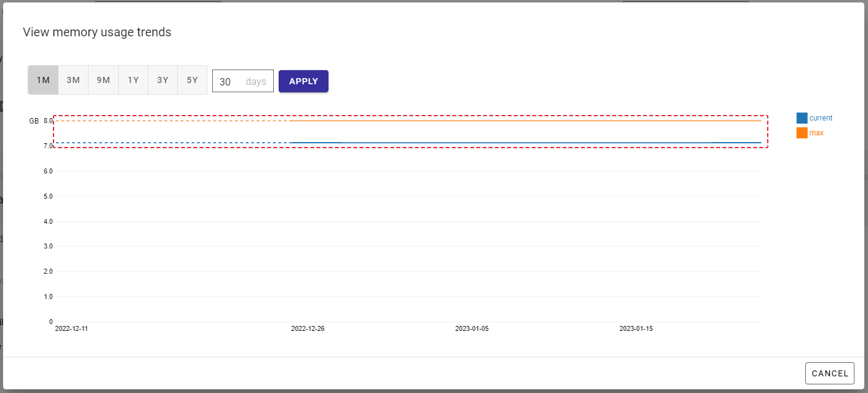Dismiss dialog with CANCEL button
The image size is (868, 393).
(x=829, y=373)
